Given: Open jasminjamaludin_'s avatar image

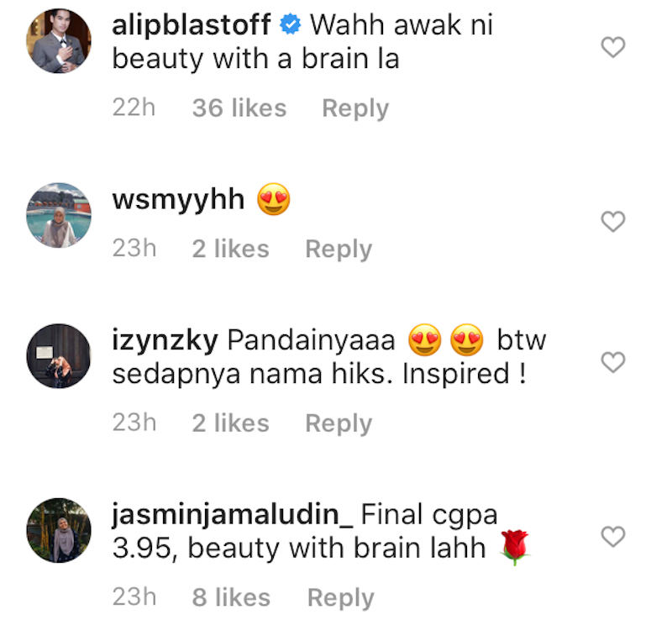Looking at the screenshot, I should coord(59,530).
